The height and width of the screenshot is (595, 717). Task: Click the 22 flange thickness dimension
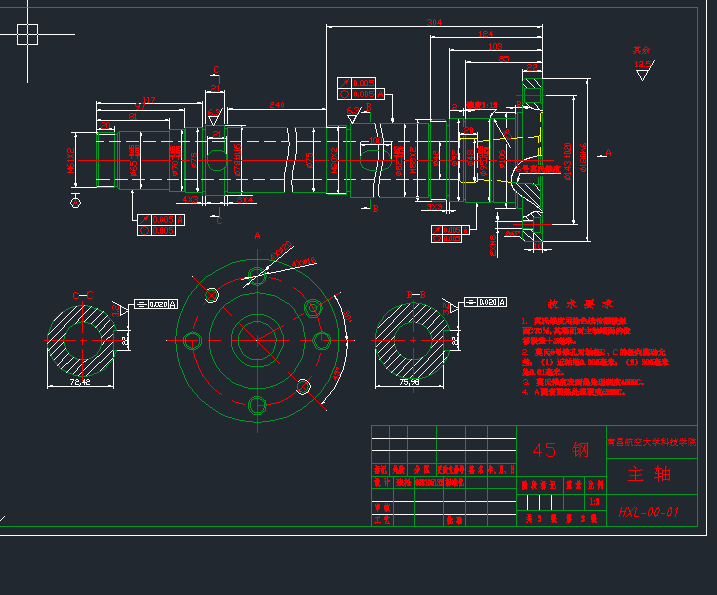(532, 67)
